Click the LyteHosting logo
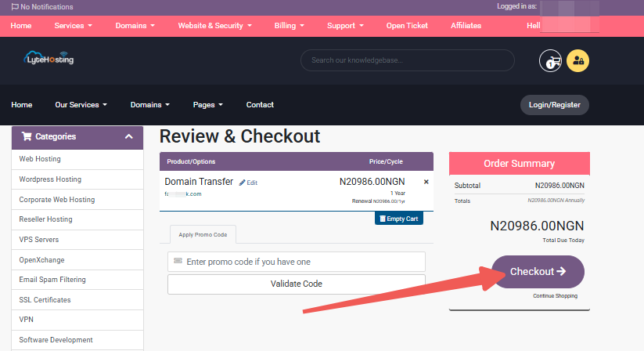 pos(49,58)
